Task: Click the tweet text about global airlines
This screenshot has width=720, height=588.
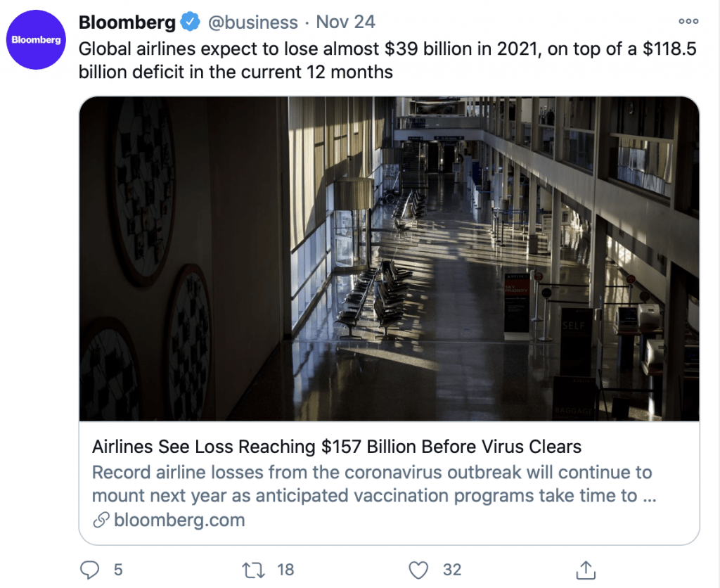Action: tap(387, 60)
